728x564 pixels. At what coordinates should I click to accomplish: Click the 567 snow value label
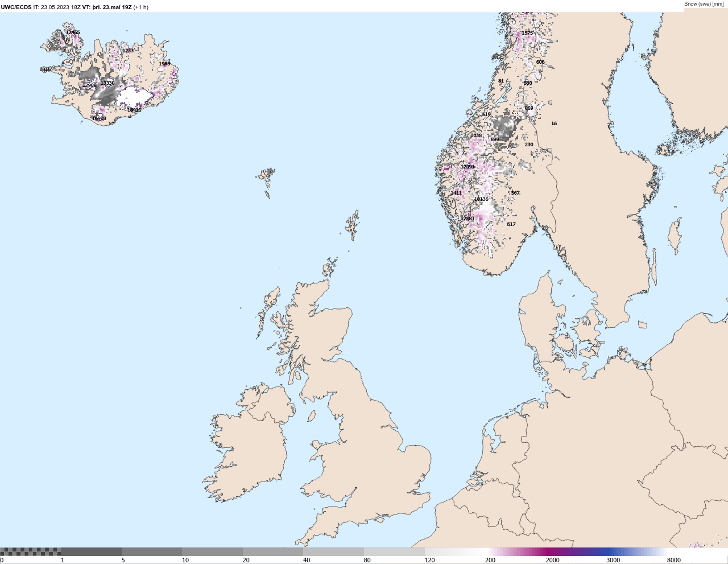coord(515,193)
